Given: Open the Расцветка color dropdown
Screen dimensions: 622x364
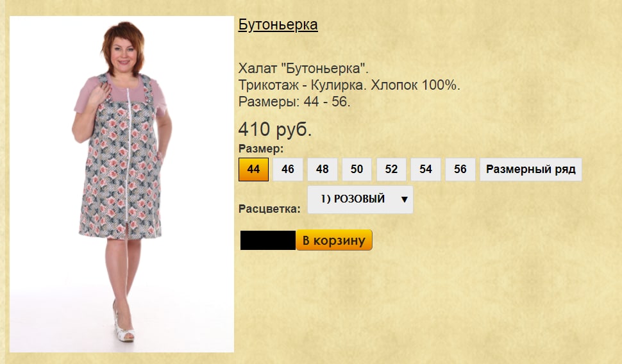Looking at the screenshot, I should click(x=360, y=199).
